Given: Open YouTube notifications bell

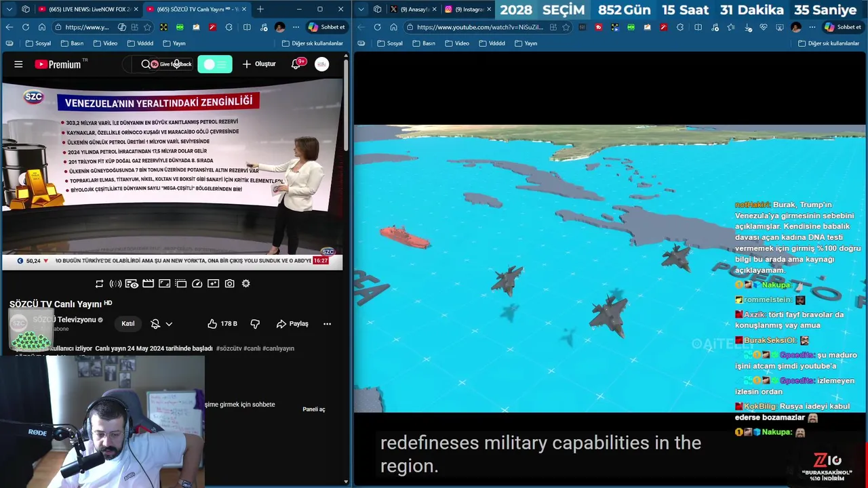Looking at the screenshot, I should pos(296,64).
